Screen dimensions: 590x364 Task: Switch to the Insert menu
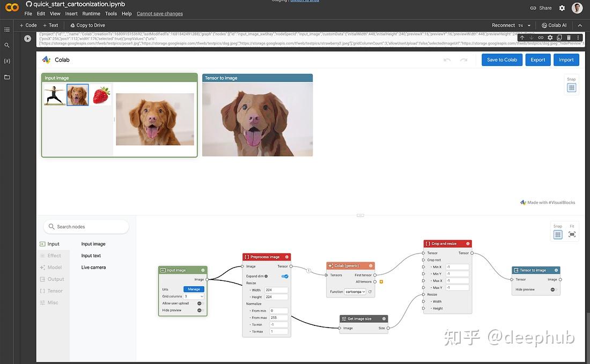click(x=71, y=13)
